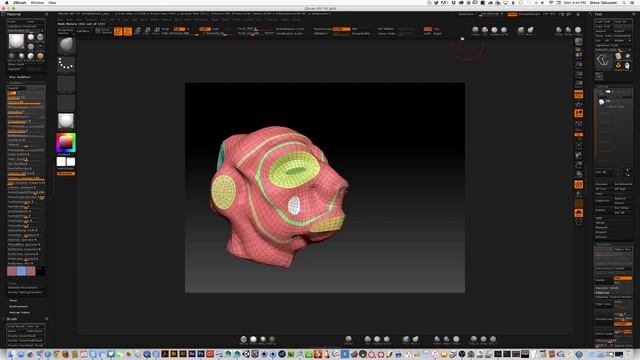Click inside the rainbow color picker square
The width and height of the screenshot is (640, 360).
(x=66, y=142)
